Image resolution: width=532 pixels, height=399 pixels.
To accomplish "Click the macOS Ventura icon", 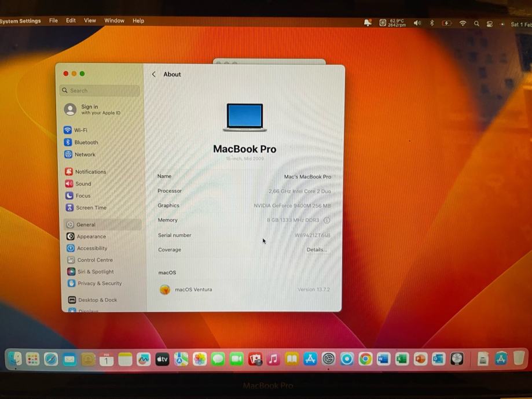I will click(x=165, y=290).
